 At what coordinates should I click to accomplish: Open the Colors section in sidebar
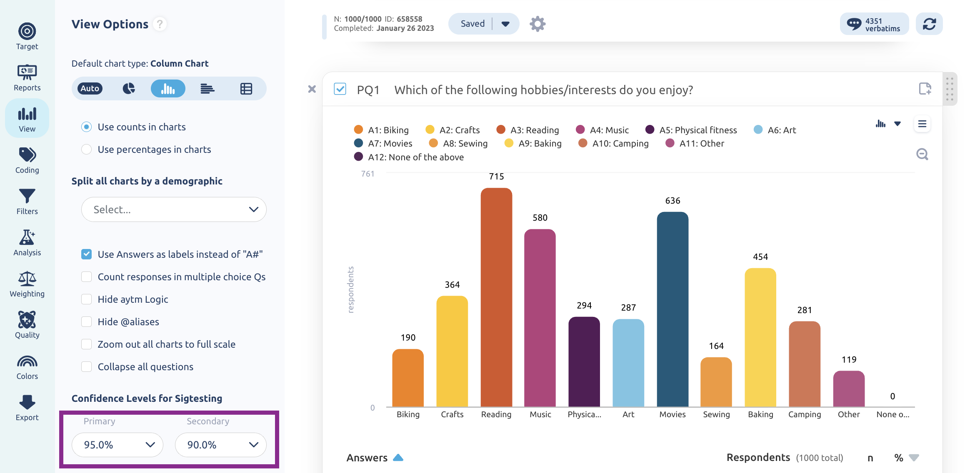(x=27, y=367)
